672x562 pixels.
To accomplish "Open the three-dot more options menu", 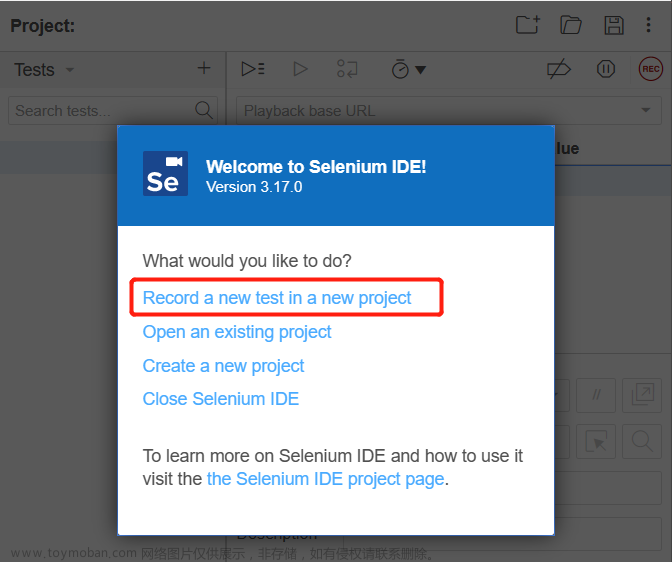I will point(648,25).
